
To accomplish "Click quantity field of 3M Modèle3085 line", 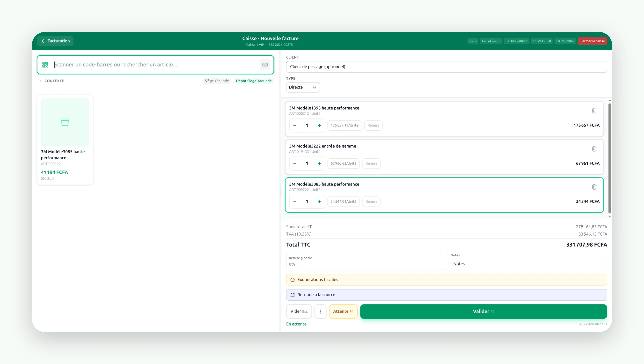I will point(307,201).
